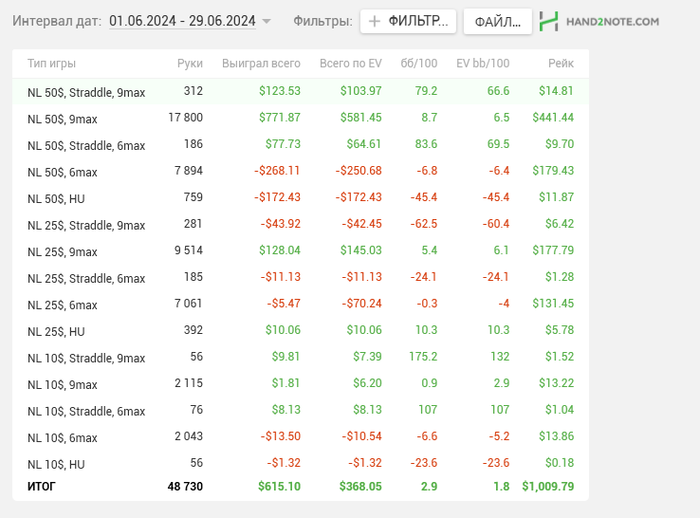Click the $179.43 rake value
This screenshot has height=518, width=700.
553,171
